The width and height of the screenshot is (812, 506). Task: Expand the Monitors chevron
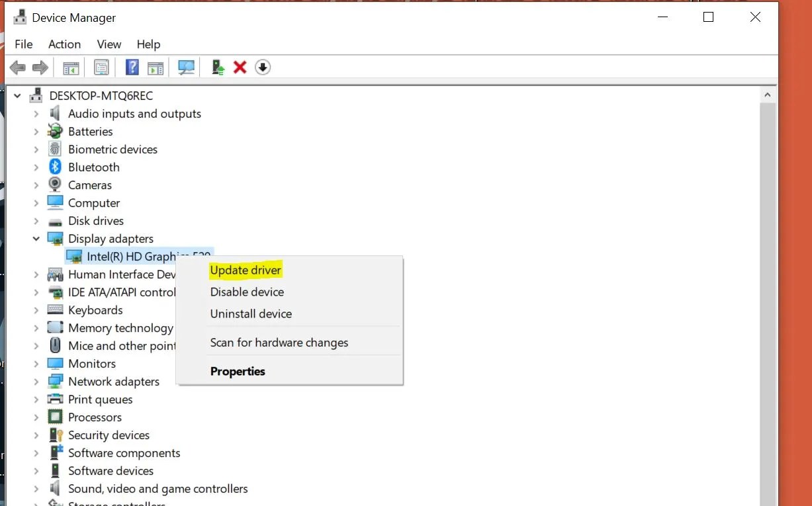click(36, 364)
